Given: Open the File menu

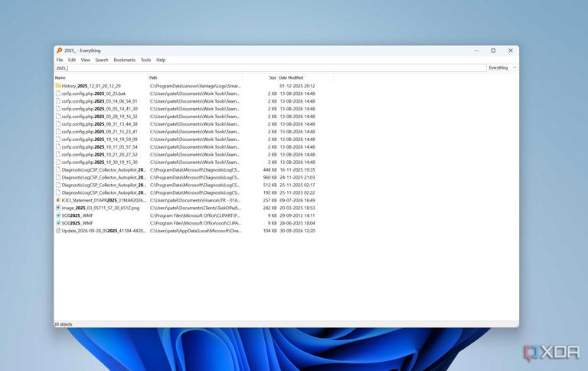Looking at the screenshot, I should pyautogui.click(x=60, y=60).
